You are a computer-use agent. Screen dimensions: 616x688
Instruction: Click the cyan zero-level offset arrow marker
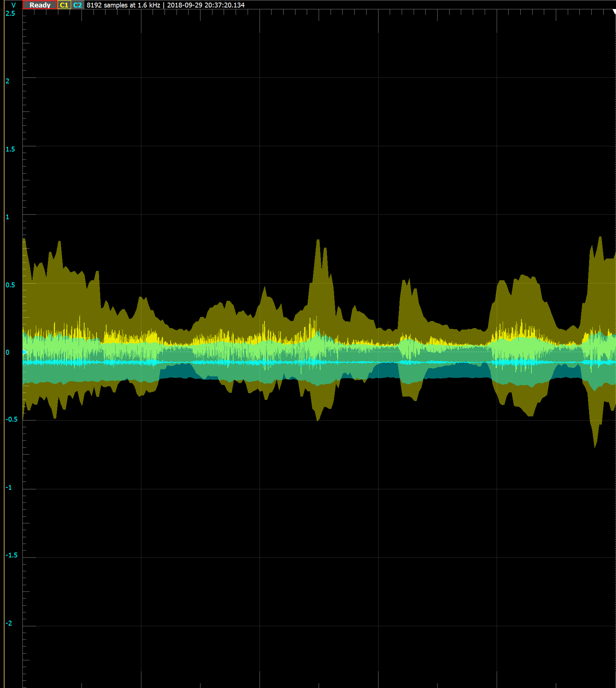[x=25, y=352]
